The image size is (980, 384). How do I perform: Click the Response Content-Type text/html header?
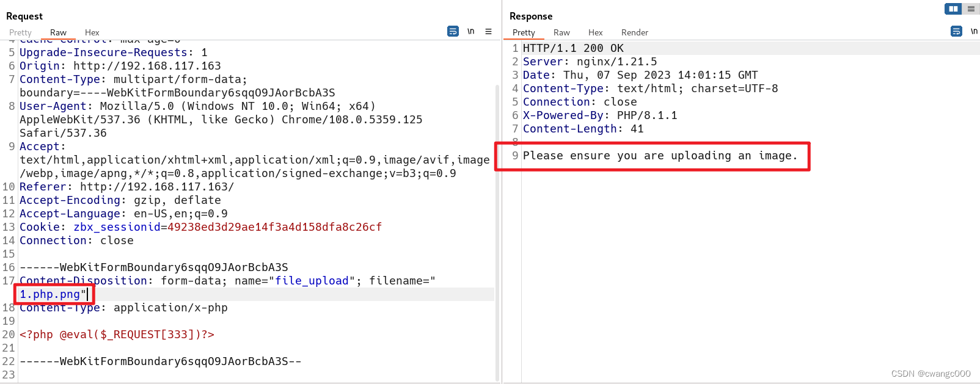(651, 89)
